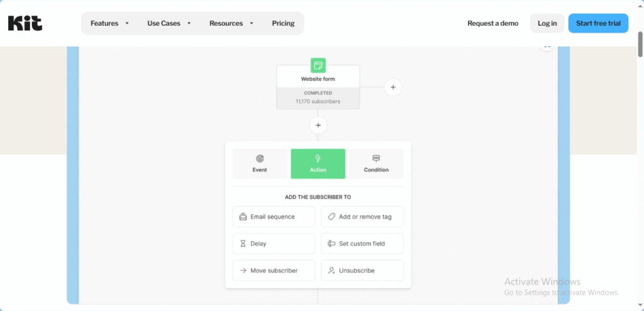
Task: Click the Delay hourglass icon
Action: pos(243,244)
